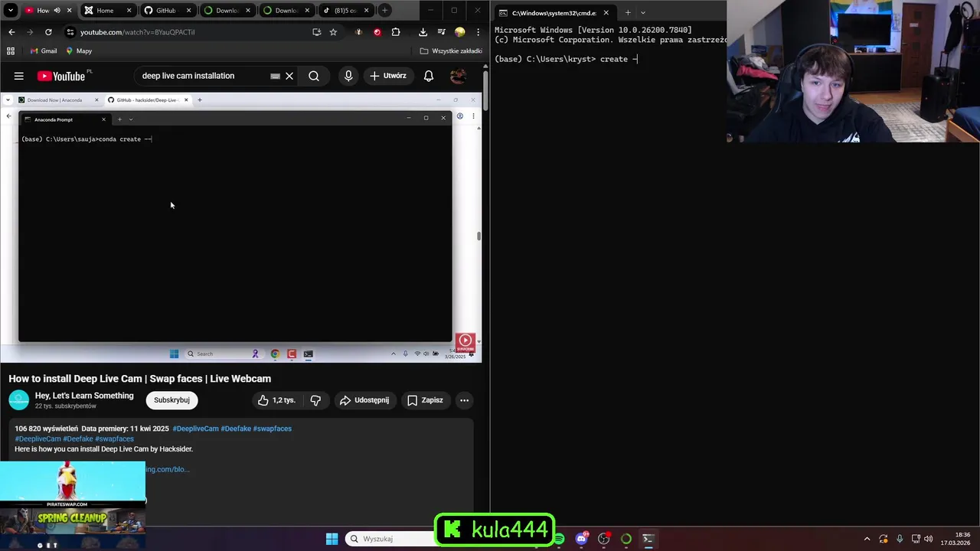Image resolution: width=980 pixels, height=551 pixels.
Task: Open the on-screen keyboard in YouTube search
Action: [275, 76]
